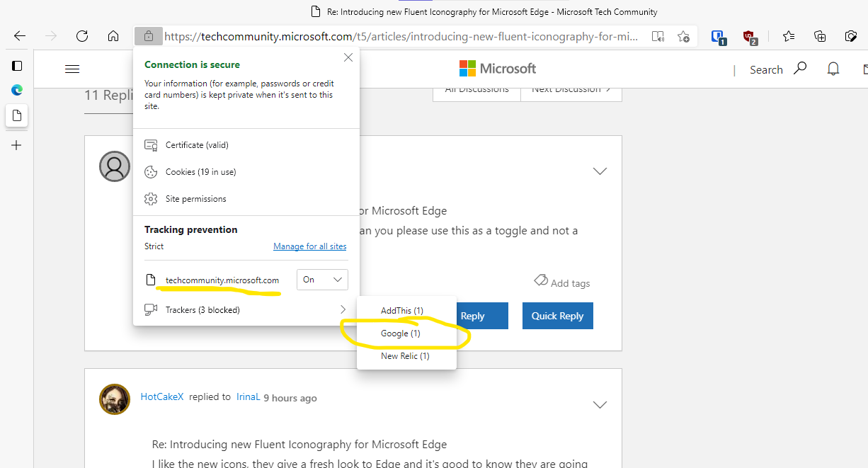The height and width of the screenshot is (468, 868).
Task: Expand Trackers (3 blocked) row
Action: pyautogui.click(x=246, y=310)
